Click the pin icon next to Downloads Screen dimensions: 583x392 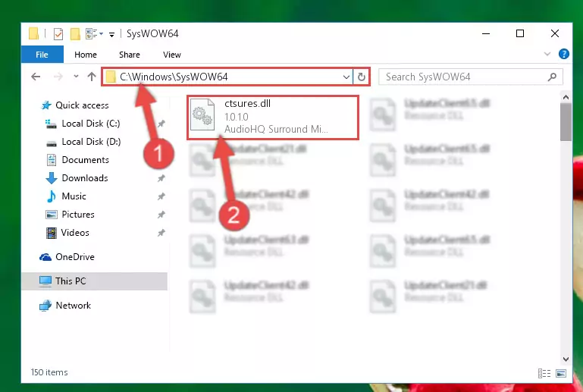coord(161,178)
